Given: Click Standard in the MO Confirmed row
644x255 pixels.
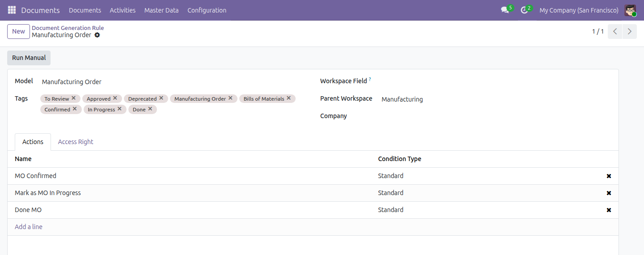Looking at the screenshot, I should coord(391,176).
